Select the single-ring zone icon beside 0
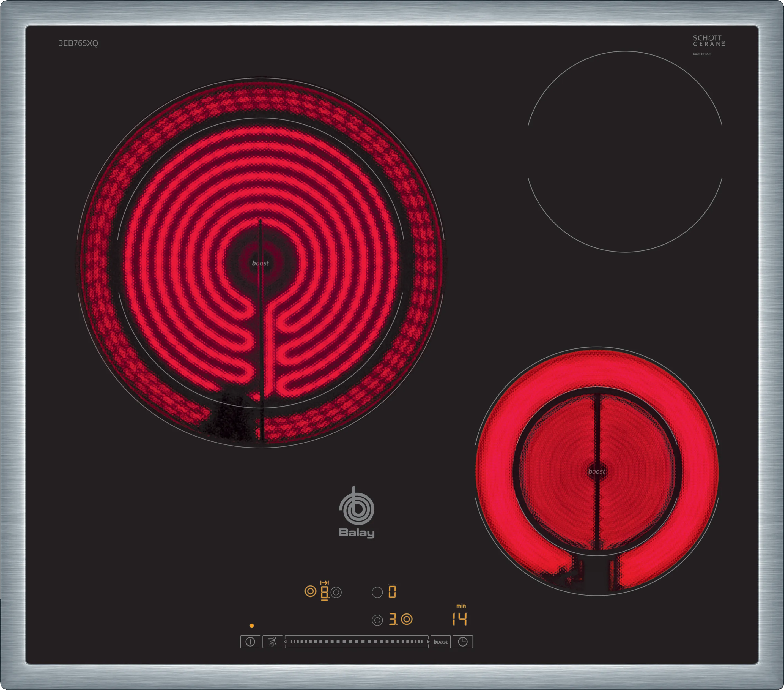This screenshot has height=690, width=784. coord(377,593)
